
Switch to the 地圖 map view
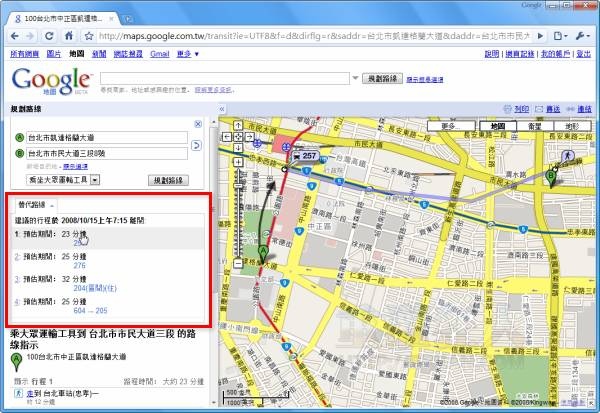498,126
